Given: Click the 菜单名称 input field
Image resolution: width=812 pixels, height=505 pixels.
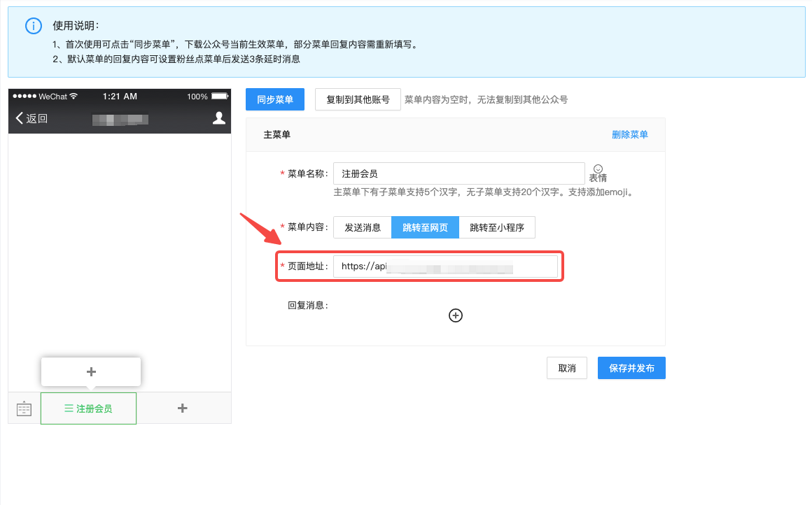Looking at the screenshot, I should tap(458, 173).
